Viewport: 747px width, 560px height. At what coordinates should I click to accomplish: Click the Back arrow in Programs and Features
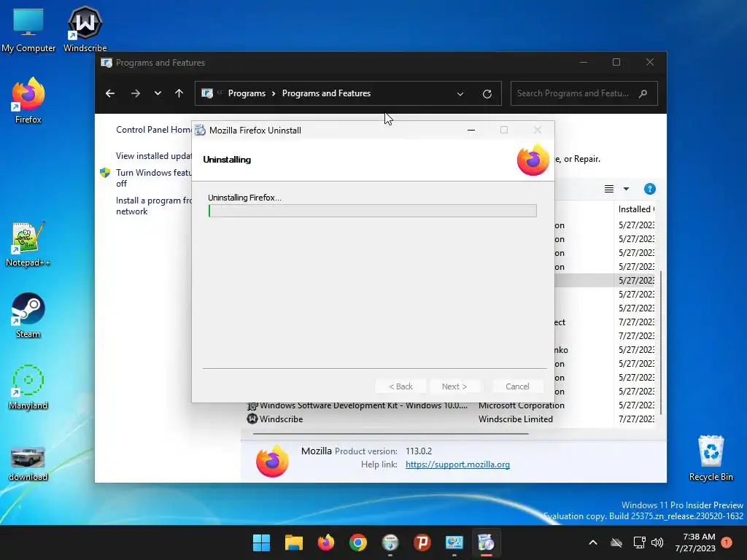(x=110, y=93)
